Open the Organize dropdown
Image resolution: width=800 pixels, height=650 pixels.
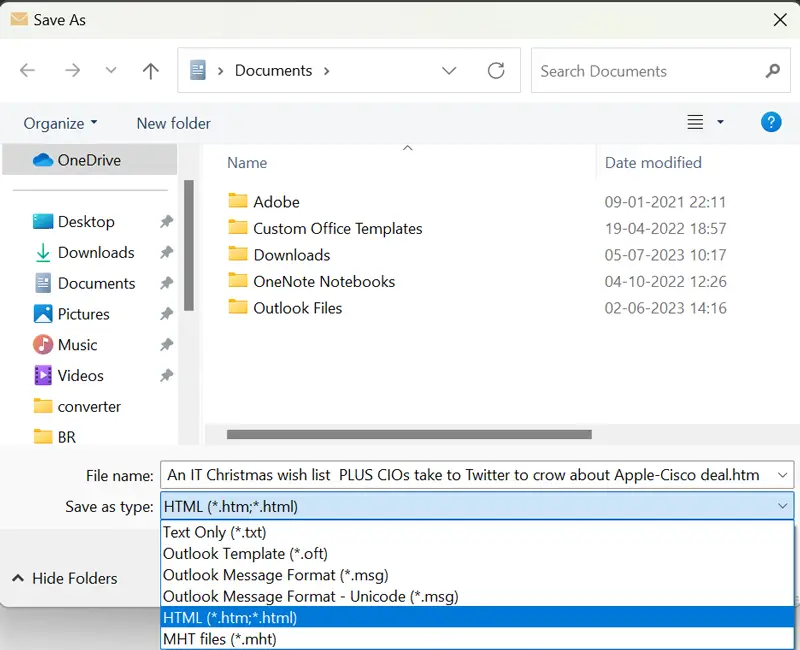coord(58,123)
